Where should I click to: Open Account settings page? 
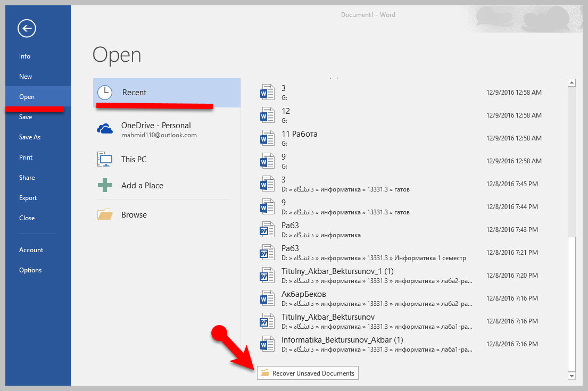[31, 250]
